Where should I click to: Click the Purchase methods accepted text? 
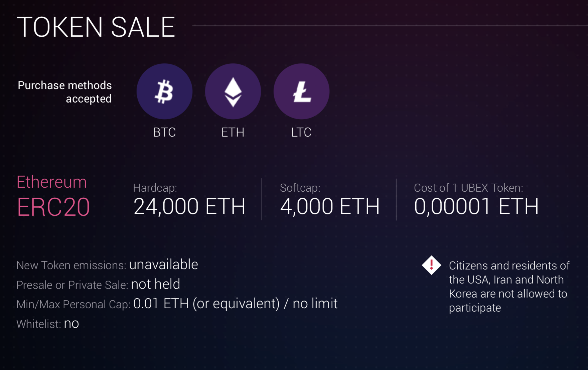coord(64,92)
